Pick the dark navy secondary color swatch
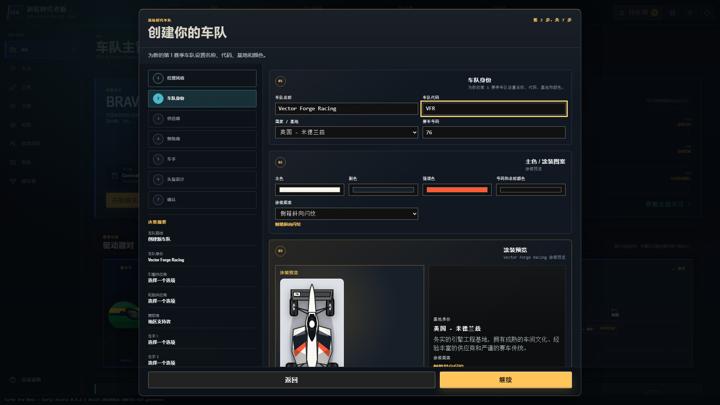The width and height of the screenshot is (720, 405). click(383, 190)
